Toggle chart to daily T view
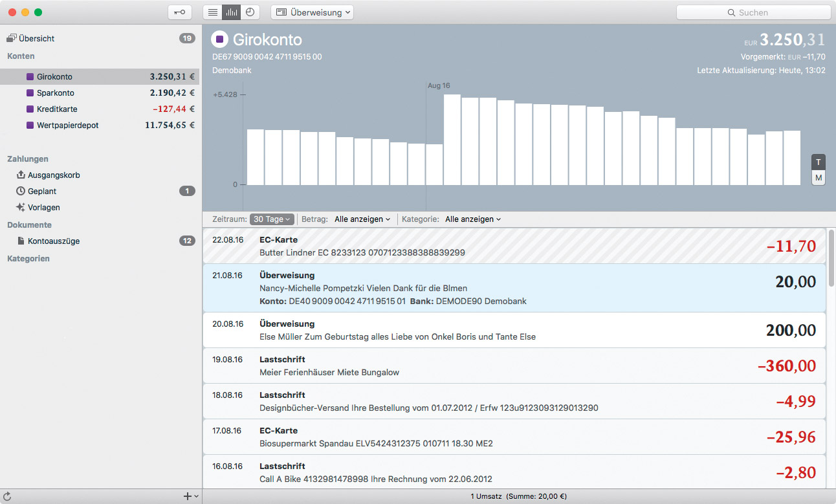The image size is (836, 504). tap(819, 162)
